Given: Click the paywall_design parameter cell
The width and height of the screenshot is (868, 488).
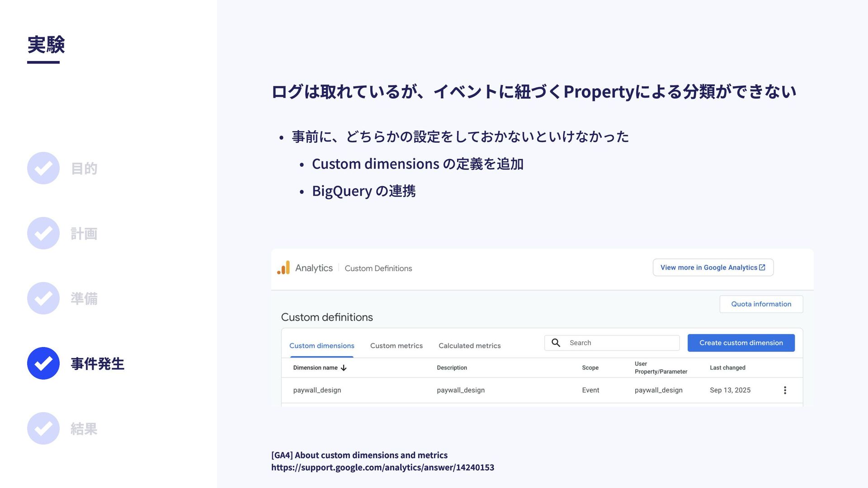Looking at the screenshot, I should (x=659, y=390).
